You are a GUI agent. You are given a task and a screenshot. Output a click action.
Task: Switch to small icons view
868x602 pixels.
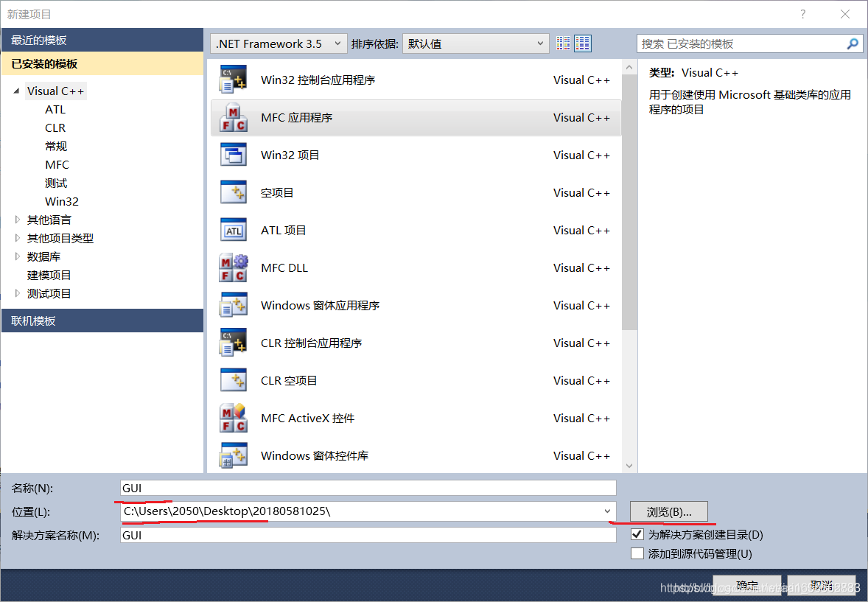[x=563, y=43]
